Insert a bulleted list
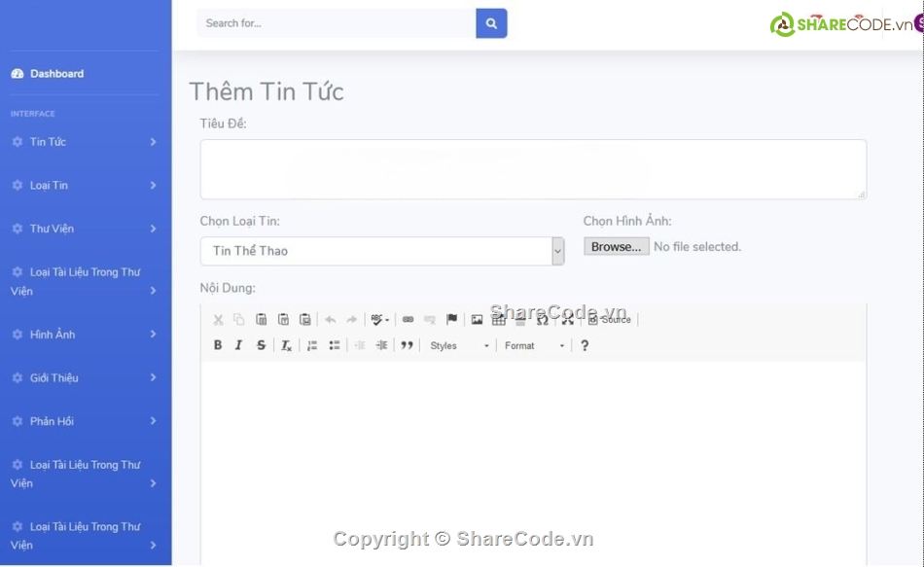 335,345
